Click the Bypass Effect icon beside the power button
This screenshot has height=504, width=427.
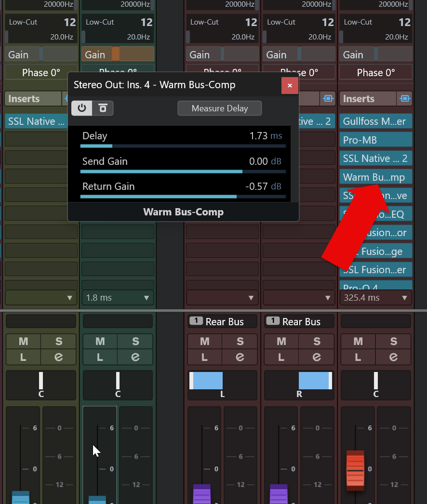(103, 108)
